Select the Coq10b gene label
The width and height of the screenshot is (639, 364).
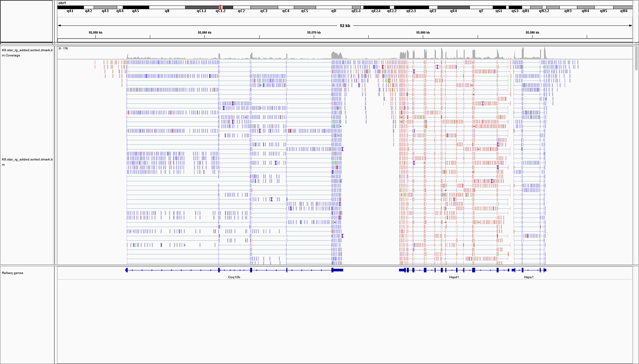234,277
